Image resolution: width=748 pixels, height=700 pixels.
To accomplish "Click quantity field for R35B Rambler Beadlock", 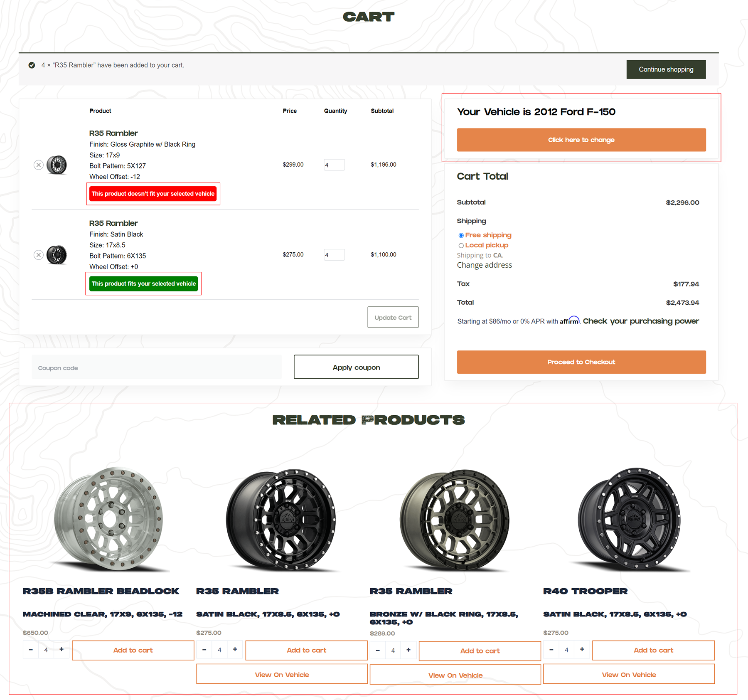I will point(46,650).
